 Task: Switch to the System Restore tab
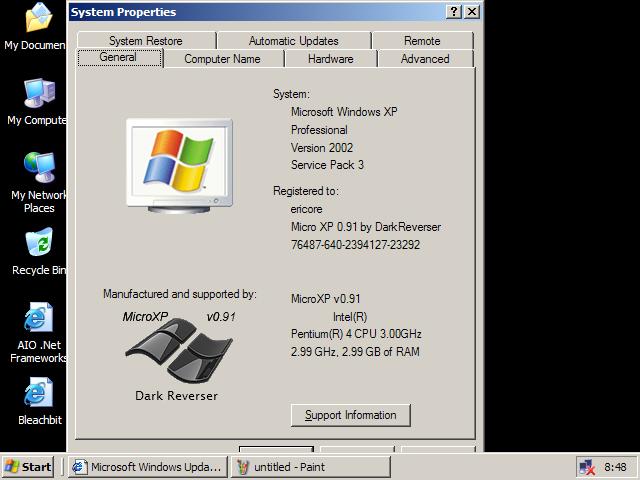(x=146, y=41)
